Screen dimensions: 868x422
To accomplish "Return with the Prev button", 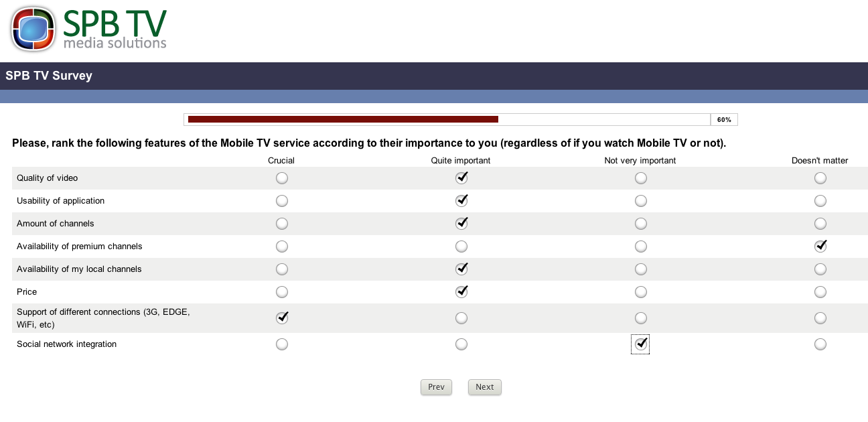I will click(436, 387).
